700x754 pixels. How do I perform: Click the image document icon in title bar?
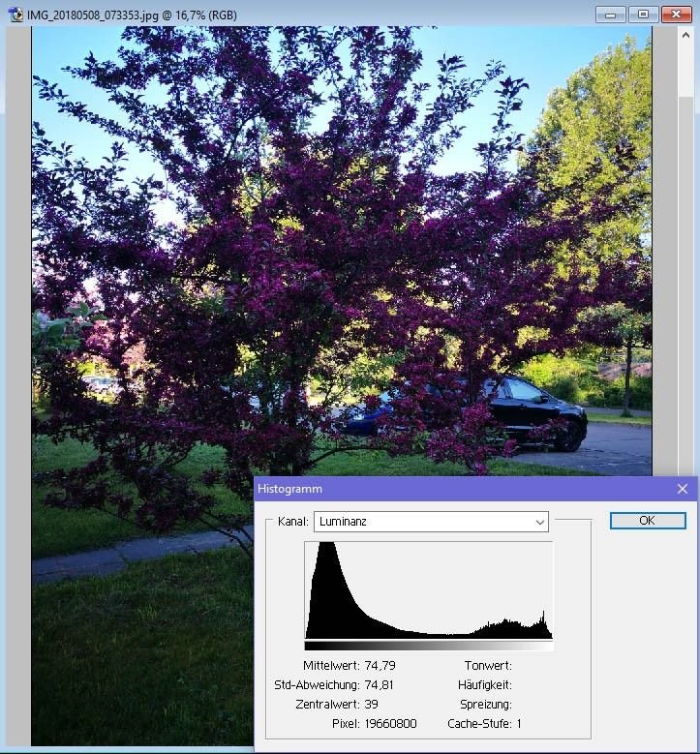coord(15,15)
